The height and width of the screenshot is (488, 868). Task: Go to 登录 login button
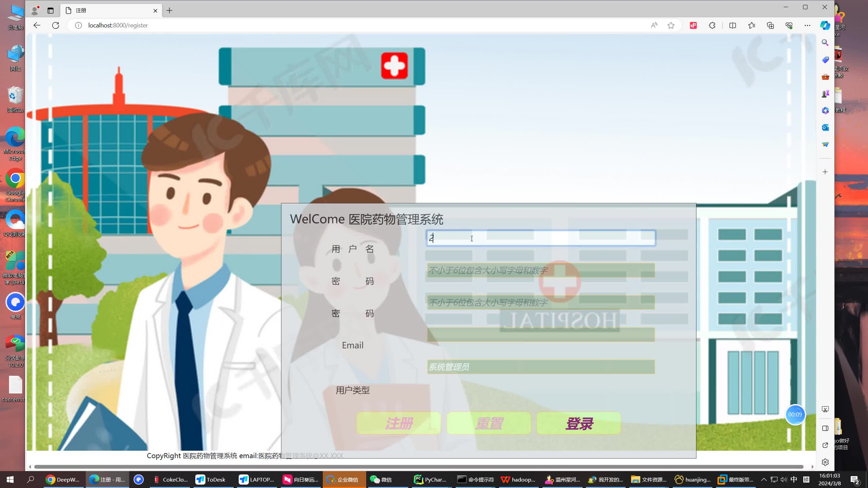[x=578, y=423]
